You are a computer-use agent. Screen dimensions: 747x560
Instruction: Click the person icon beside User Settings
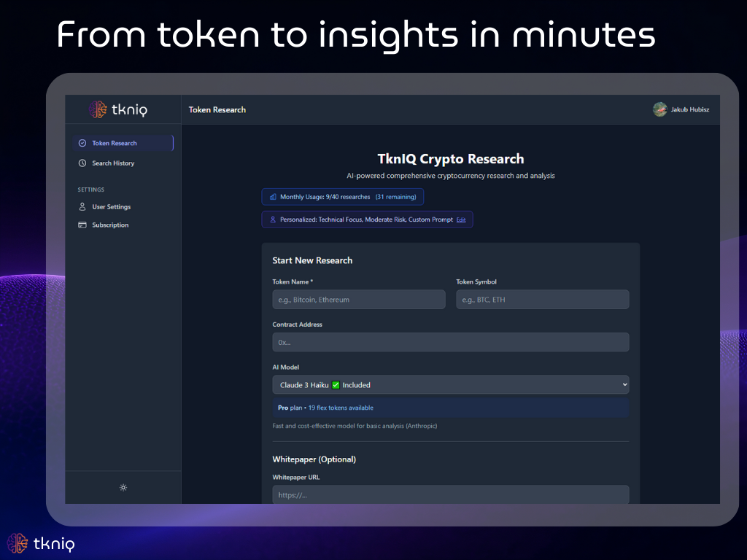pyautogui.click(x=82, y=207)
